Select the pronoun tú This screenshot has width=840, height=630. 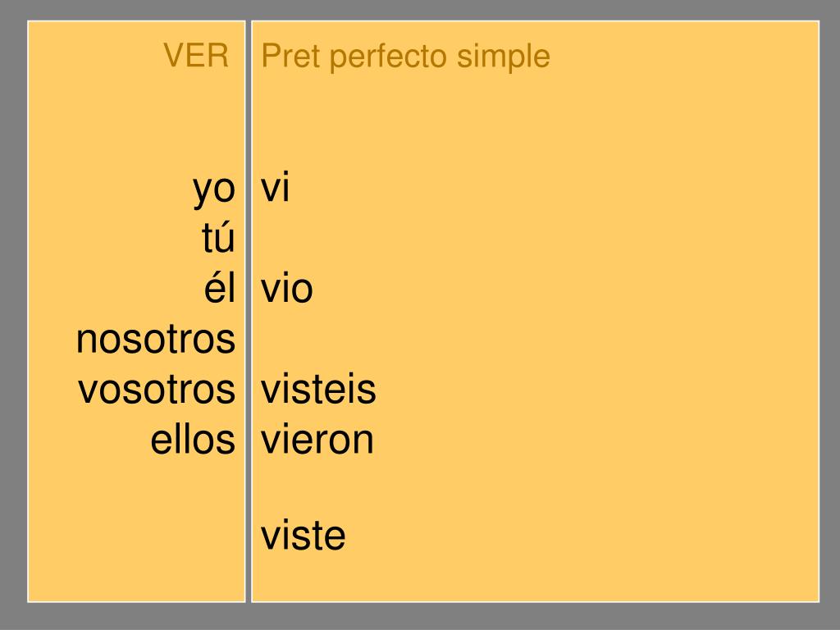pyautogui.click(x=218, y=237)
